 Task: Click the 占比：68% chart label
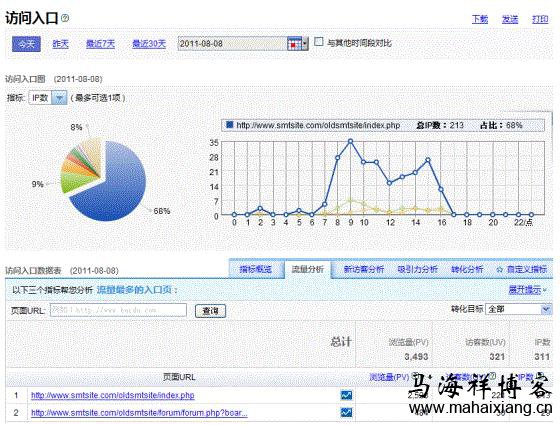click(501, 125)
